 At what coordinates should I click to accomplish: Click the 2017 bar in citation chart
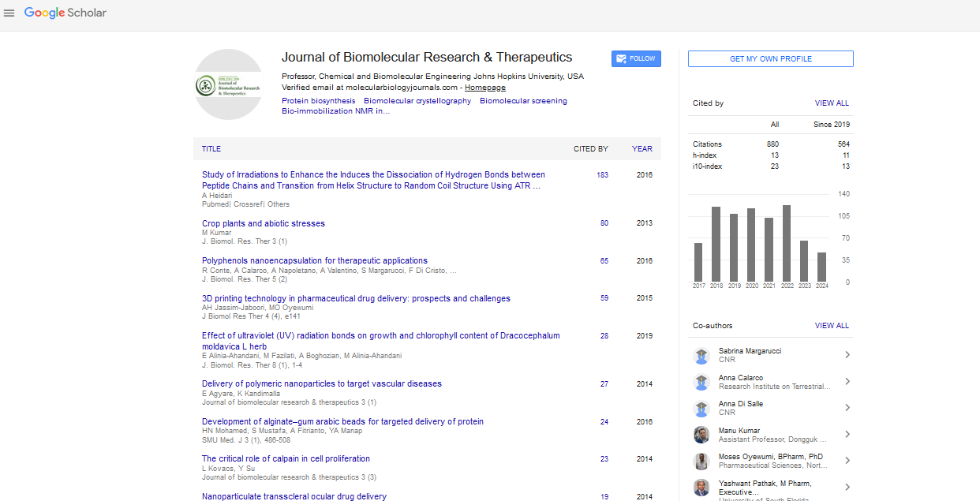699,262
